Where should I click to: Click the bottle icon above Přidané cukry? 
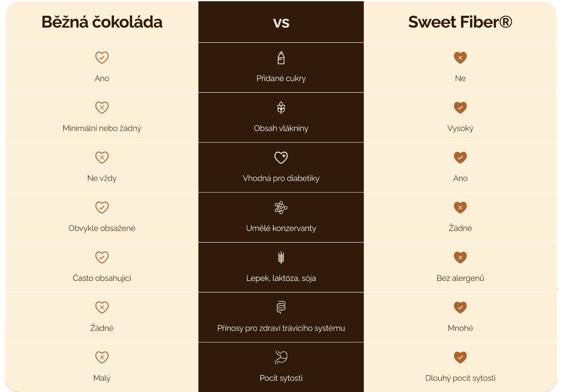(281, 58)
